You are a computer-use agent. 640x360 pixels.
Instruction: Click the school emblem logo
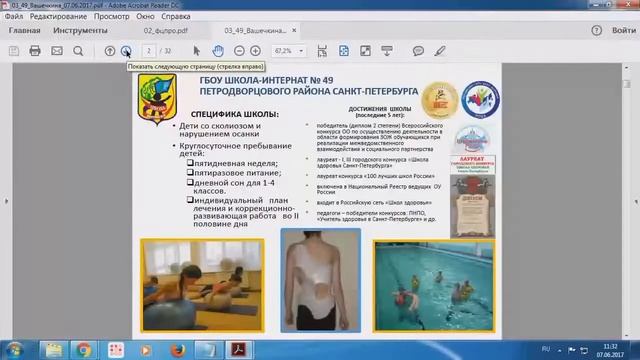click(x=157, y=99)
